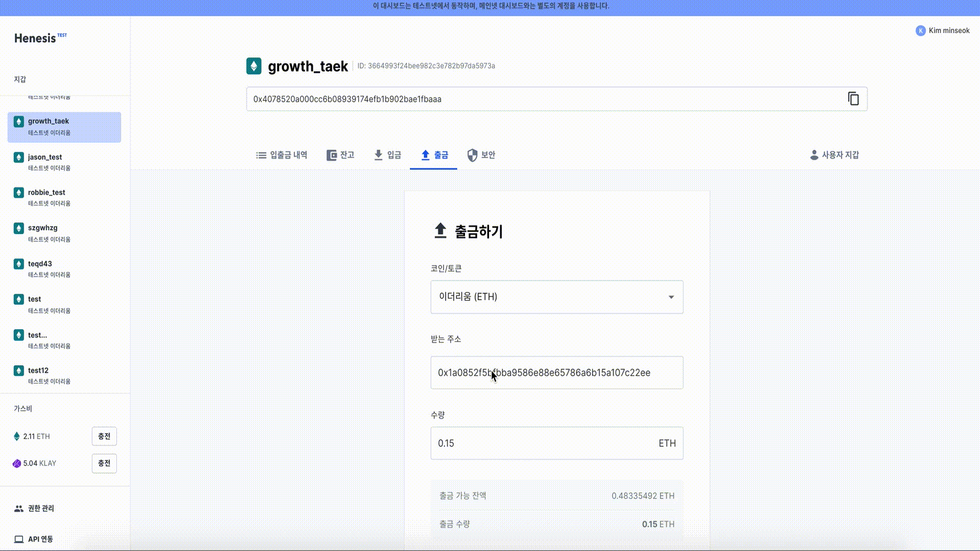Click the person icon on 사용자 지갑
Screen dimensions: 980x551
pyautogui.click(x=814, y=155)
